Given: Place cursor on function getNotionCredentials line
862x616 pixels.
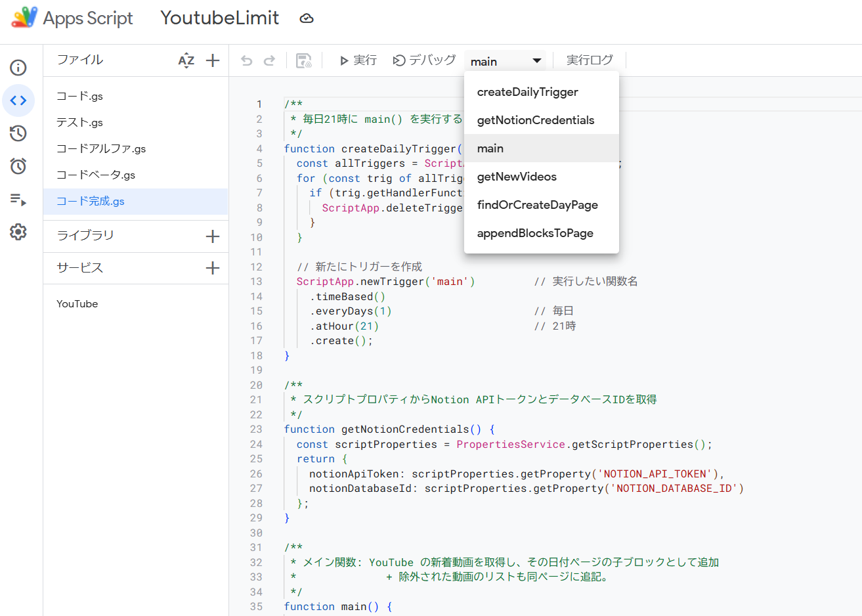Looking at the screenshot, I should coord(389,429).
